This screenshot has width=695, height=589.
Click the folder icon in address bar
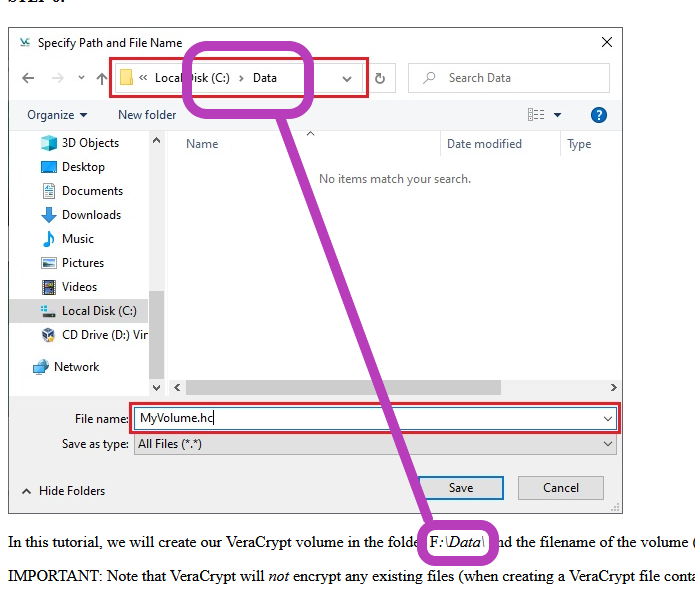point(127,77)
